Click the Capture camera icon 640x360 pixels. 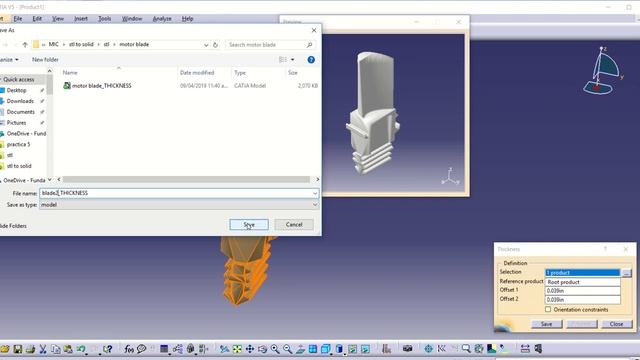tap(407, 349)
